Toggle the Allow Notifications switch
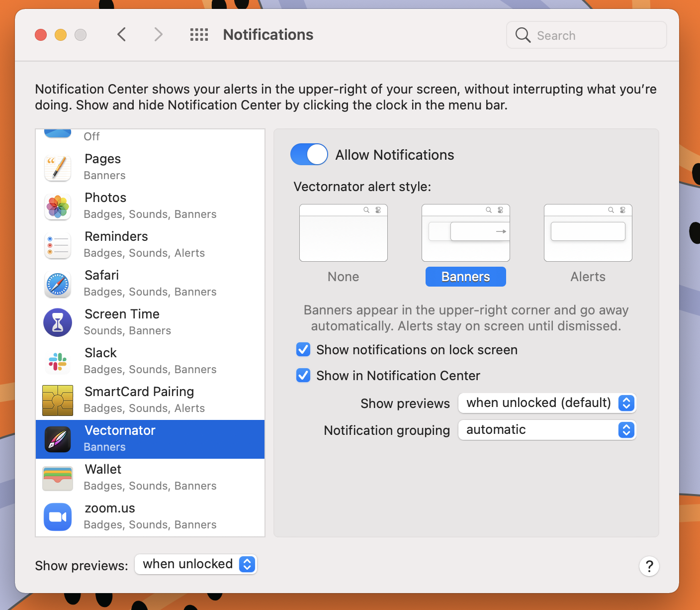This screenshot has height=610, width=700. pyautogui.click(x=309, y=154)
